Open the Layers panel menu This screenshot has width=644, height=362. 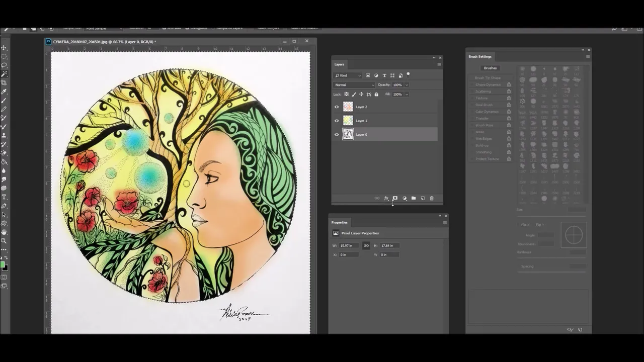439,64
